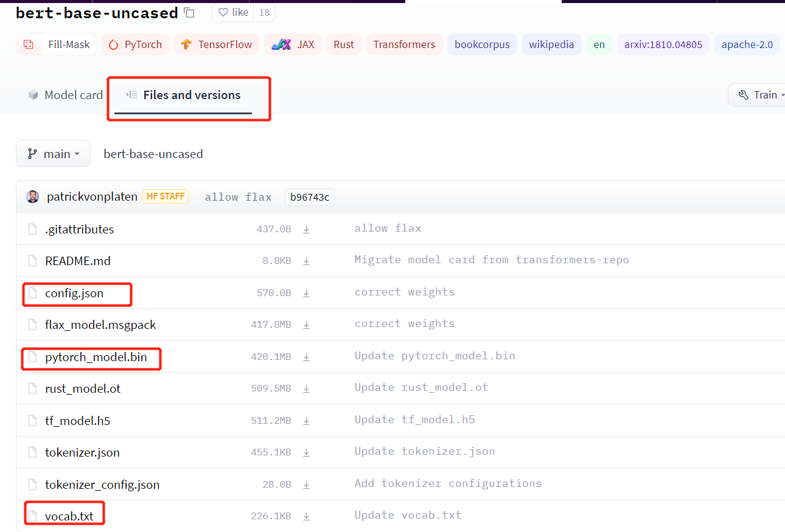This screenshot has height=532, width=785.
Task: Download README.md with arrow icon
Action: pos(307,261)
